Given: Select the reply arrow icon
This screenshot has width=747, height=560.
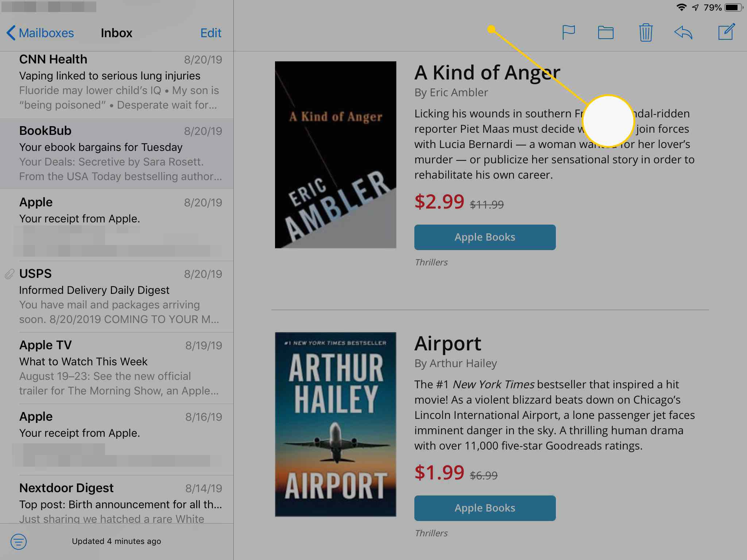Looking at the screenshot, I should pos(684,33).
